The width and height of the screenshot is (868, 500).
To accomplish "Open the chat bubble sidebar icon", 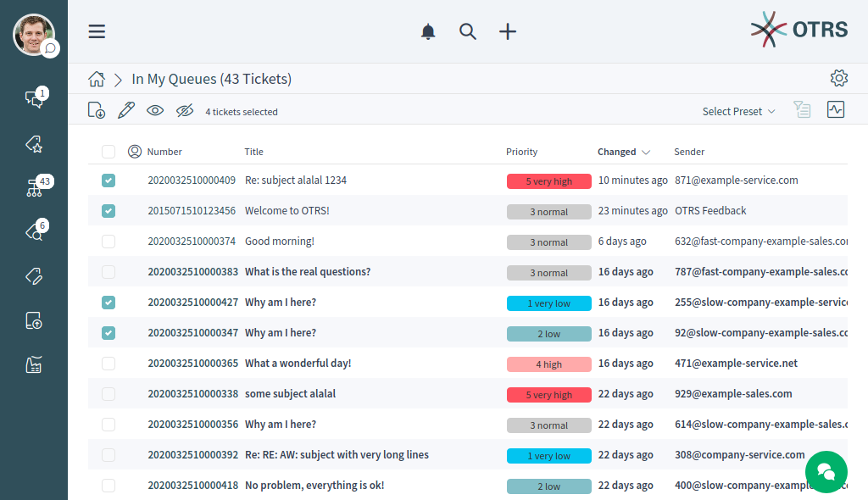I will pyautogui.click(x=34, y=98).
